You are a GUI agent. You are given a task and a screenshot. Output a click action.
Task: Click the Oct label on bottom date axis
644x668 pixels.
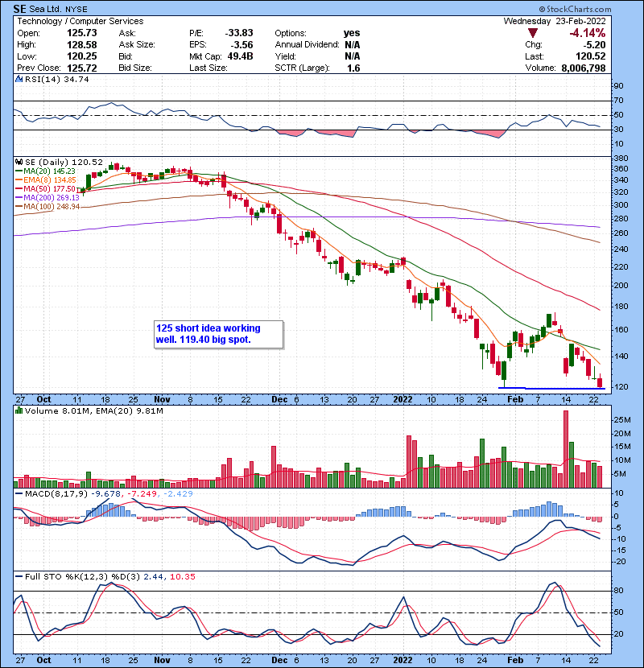(44, 660)
